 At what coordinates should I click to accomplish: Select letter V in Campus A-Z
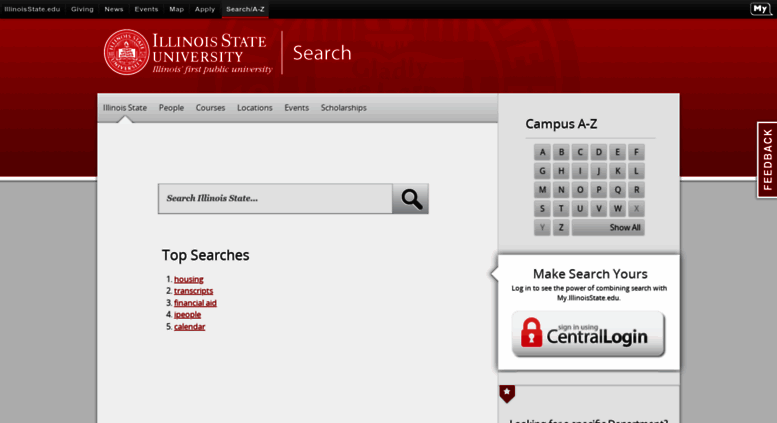coord(599,209)
